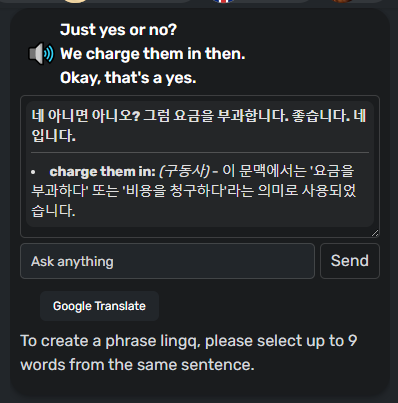The width and height of the screenshot is (398, 403).
Task: Click the UK flag icon at top
Action: [x=223, y=1]
